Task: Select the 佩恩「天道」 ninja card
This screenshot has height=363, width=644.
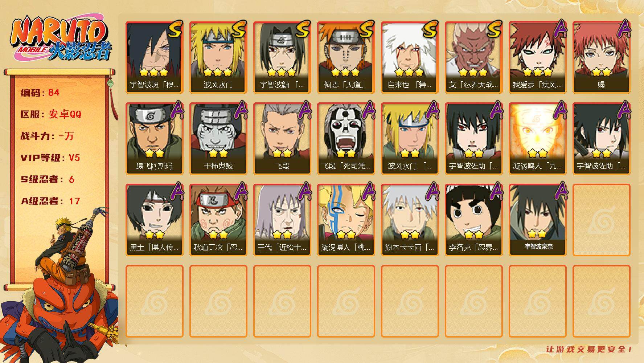Action: (346, 57)
